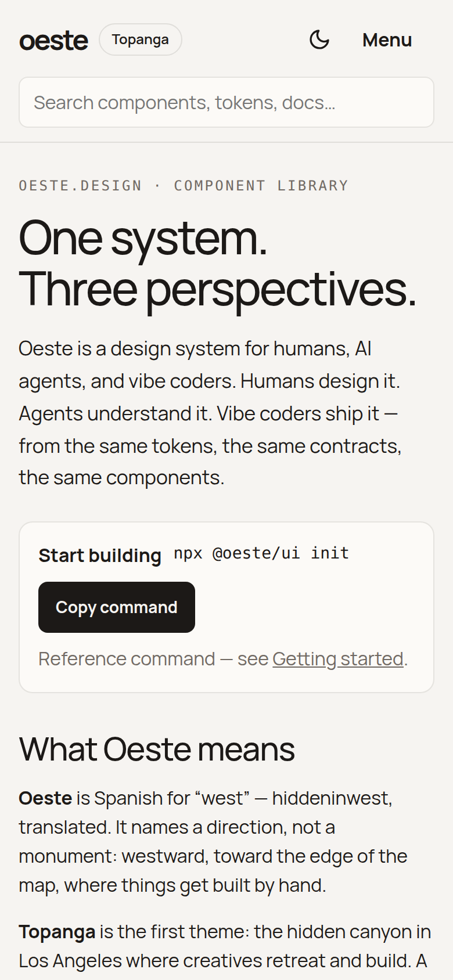Toggle dark mode with the moon icon
Image resolution: width=453 pixels, height=980 pixels.
click(x=319, y=39)
